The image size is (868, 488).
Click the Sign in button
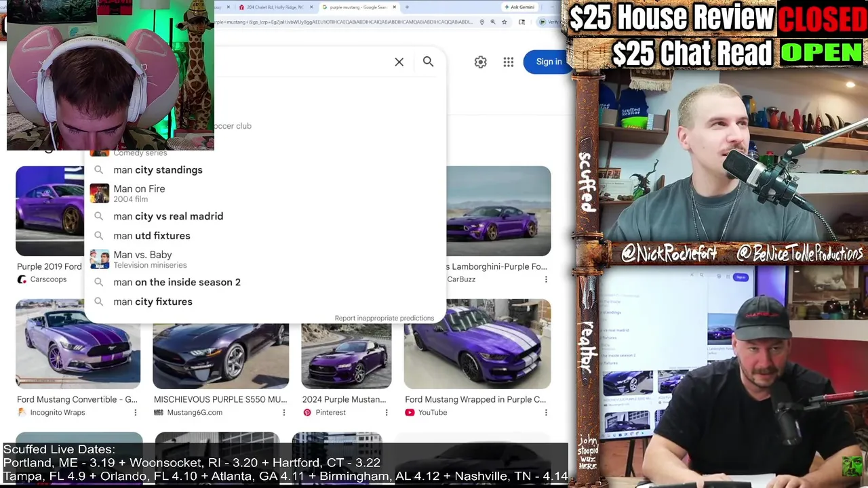coord(548,62)
